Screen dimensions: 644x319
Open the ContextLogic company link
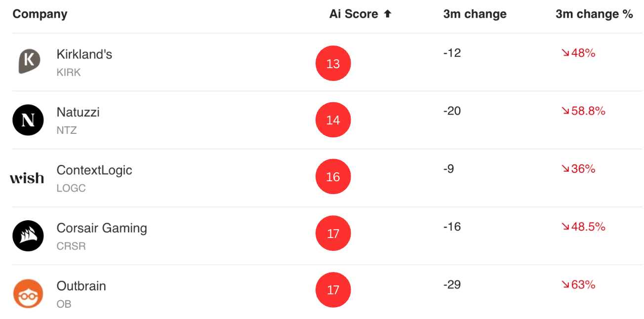click(94, 170)
